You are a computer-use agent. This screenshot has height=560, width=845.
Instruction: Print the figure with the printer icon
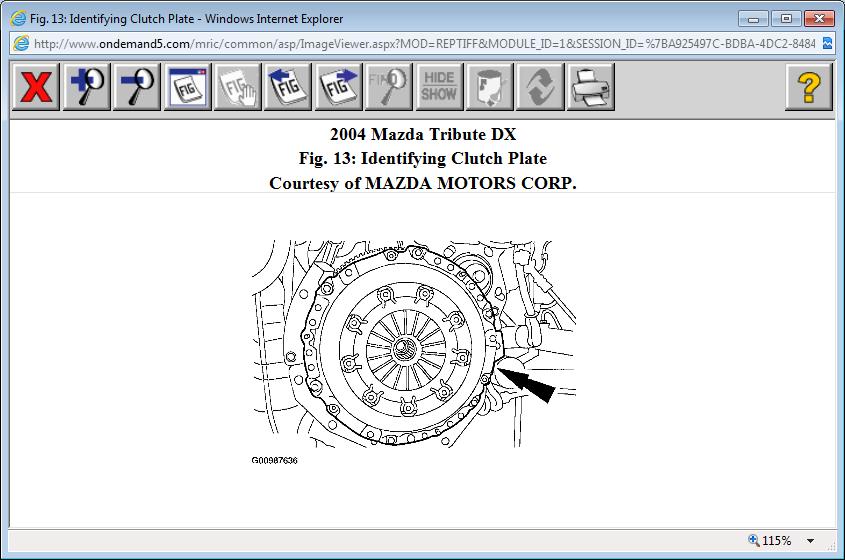click(x=591, y=87)
